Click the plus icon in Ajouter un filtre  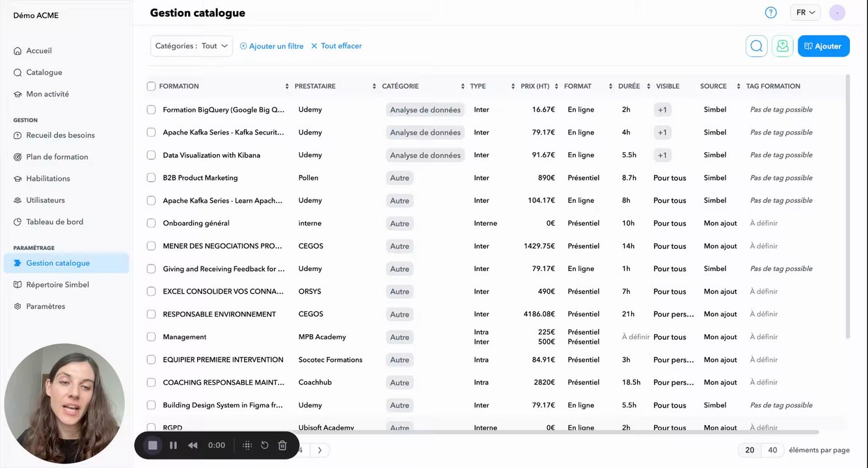(x=243, y=46)
